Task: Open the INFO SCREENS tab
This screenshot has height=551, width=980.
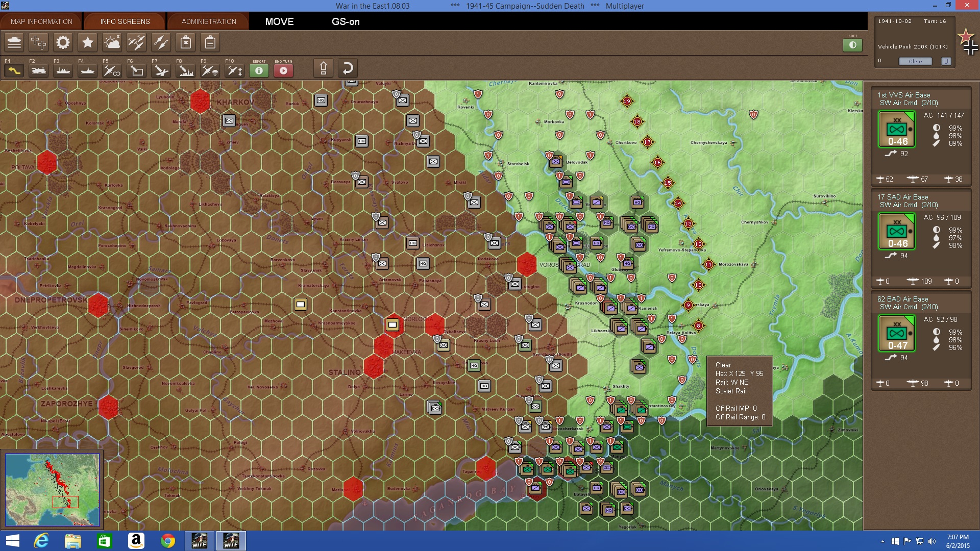Action: tap(125, 21)
